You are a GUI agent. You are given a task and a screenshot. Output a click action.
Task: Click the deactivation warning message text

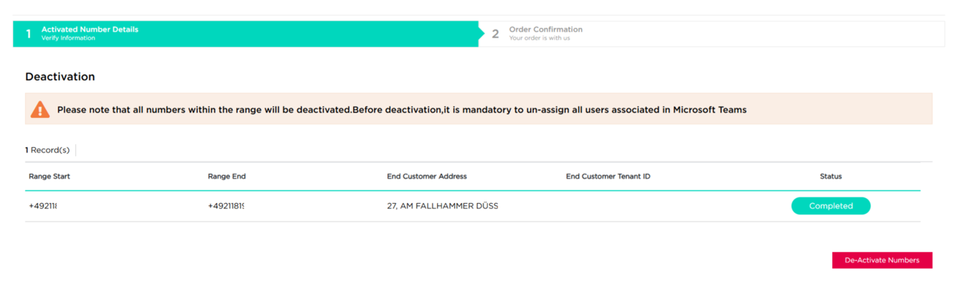402,109
